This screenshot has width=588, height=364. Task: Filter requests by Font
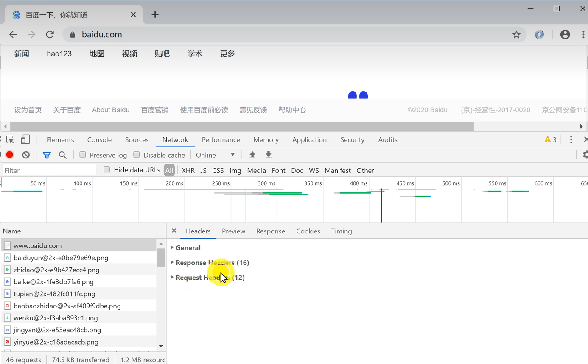278,170
